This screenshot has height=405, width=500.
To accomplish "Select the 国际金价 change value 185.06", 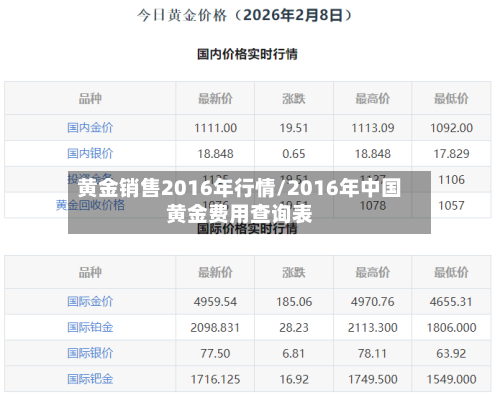I will click(x=294, y=302).
